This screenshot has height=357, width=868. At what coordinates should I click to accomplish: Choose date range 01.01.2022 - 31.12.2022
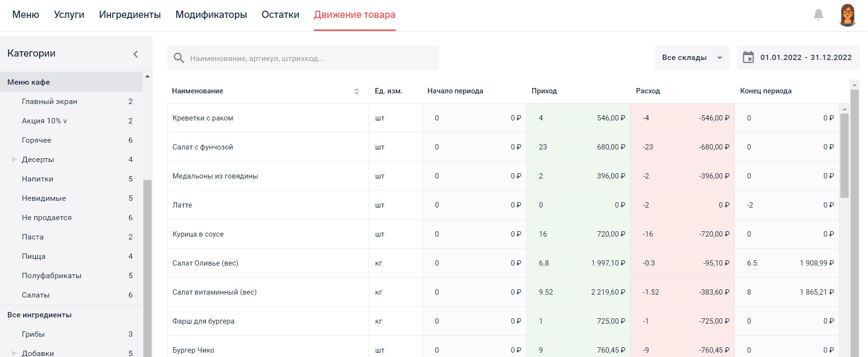(x=798, y=58)
